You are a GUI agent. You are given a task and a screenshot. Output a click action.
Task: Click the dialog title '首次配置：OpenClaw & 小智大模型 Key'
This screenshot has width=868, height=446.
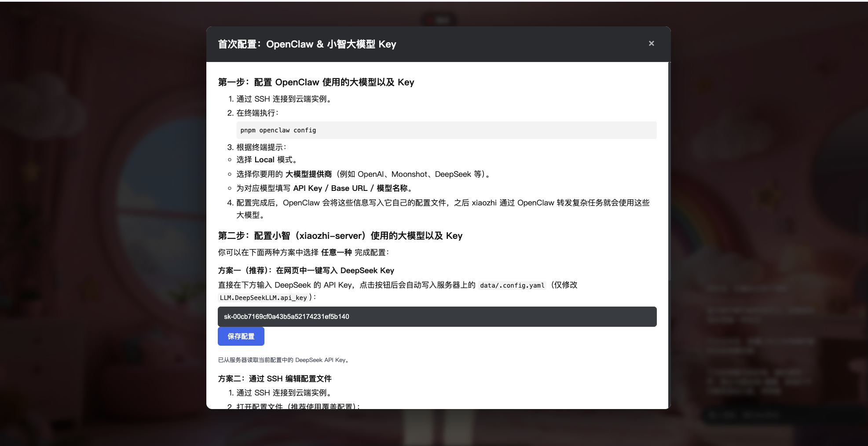click(307, 44)
